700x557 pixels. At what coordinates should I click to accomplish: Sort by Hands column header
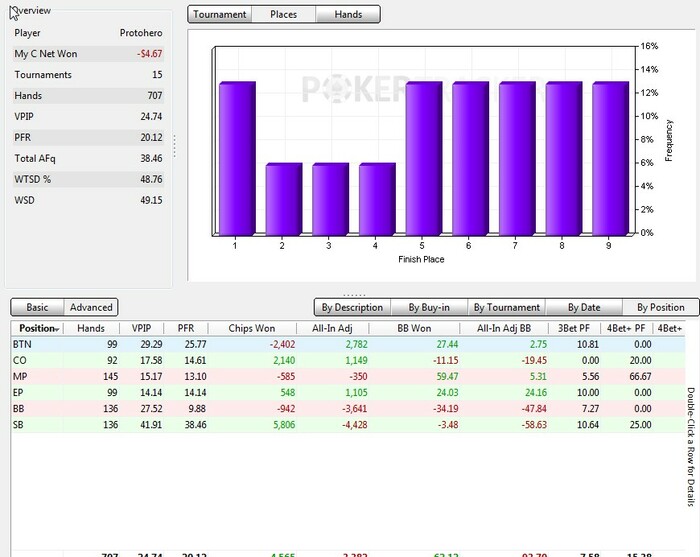(91, 328)
